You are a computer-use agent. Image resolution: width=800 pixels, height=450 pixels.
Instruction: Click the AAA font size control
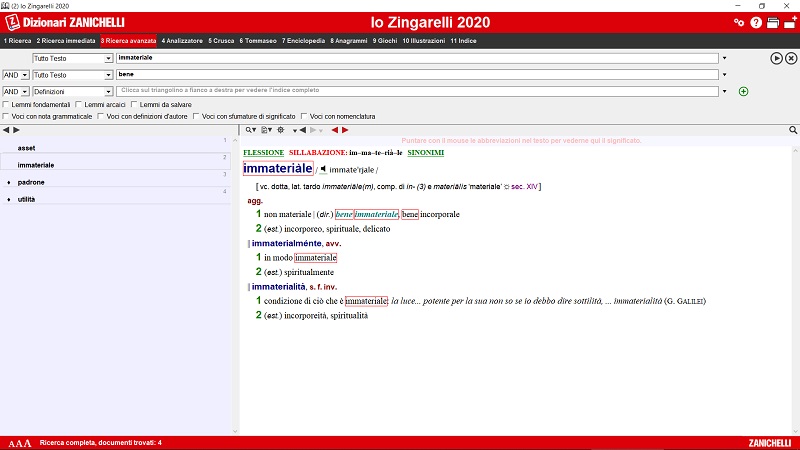[x=19, y=443]
